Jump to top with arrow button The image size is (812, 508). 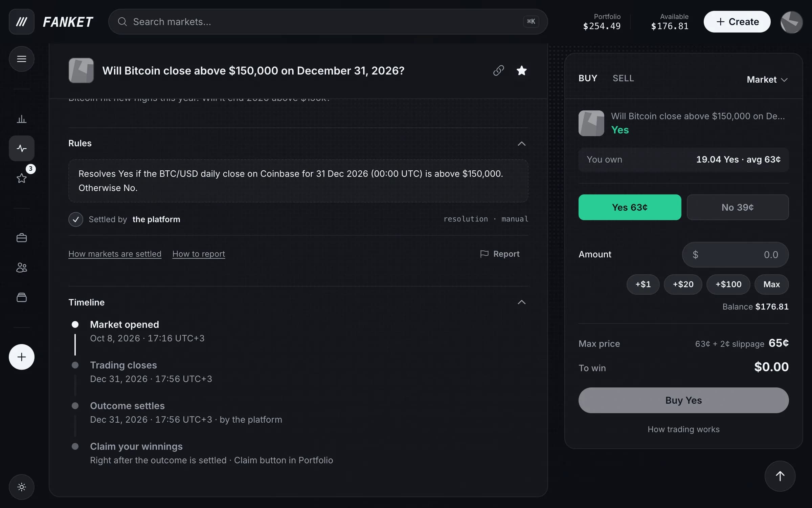[780, 476]
